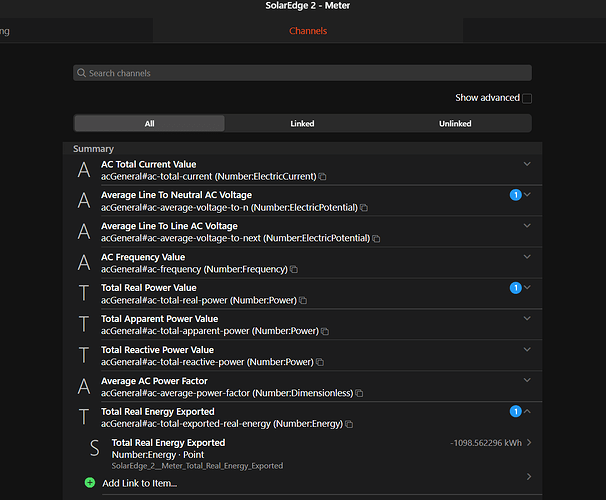Screen dimensions: 606x500
Task: Collapse the Total Real Energy Exported channel
Action: point(527,411)
